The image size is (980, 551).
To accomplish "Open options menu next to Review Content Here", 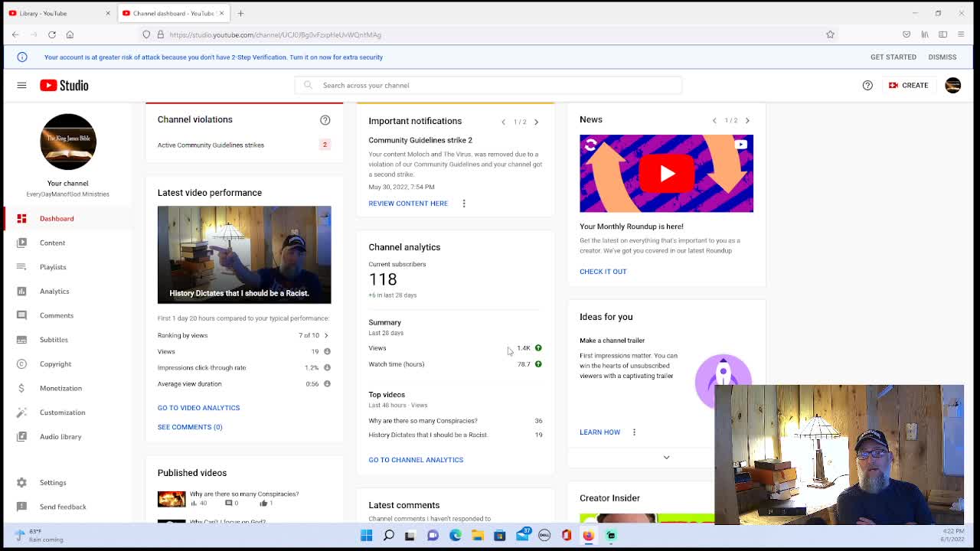I will click(x=464, y=204).
